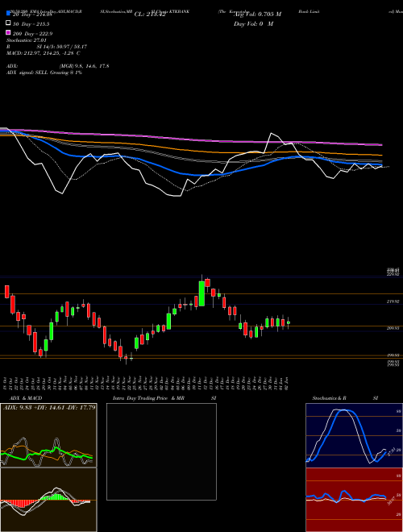The height and width of the screenshot is (532, 403).
Task: Open the empty Intra Day Trading Price panel
Action: click(161, 451)
